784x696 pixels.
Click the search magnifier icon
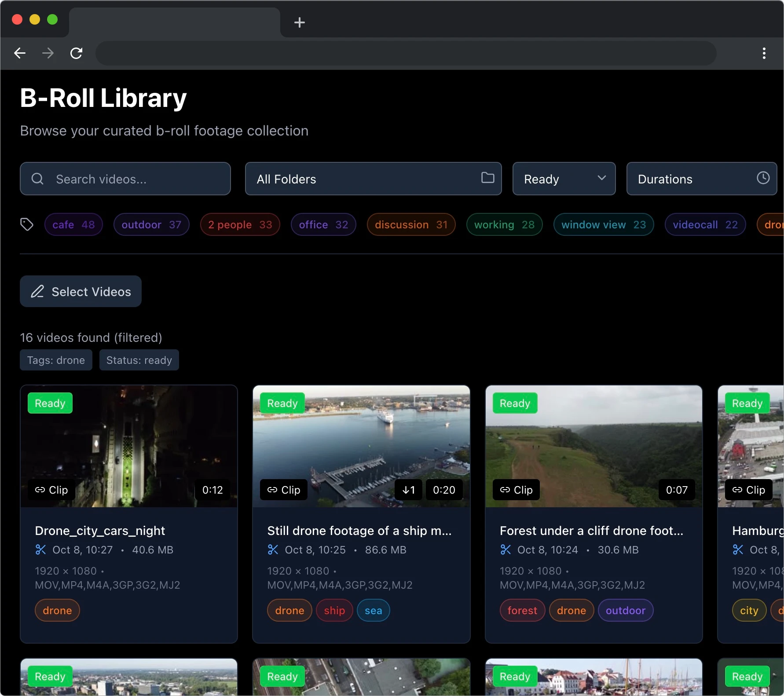click(x=37, y=179)
